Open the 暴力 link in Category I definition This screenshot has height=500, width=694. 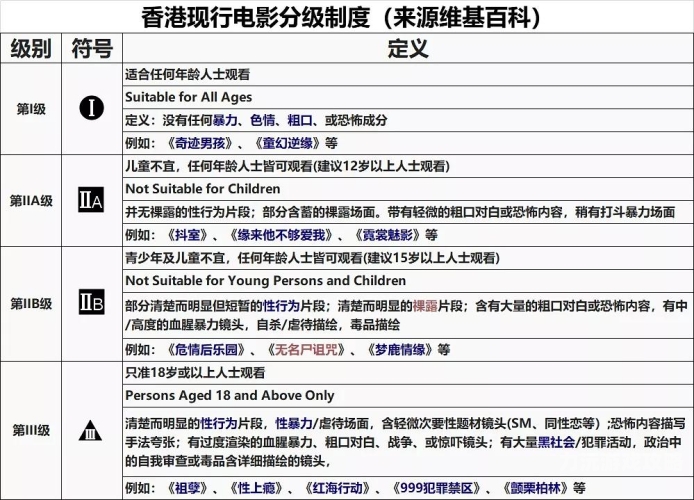click(225, 120)
